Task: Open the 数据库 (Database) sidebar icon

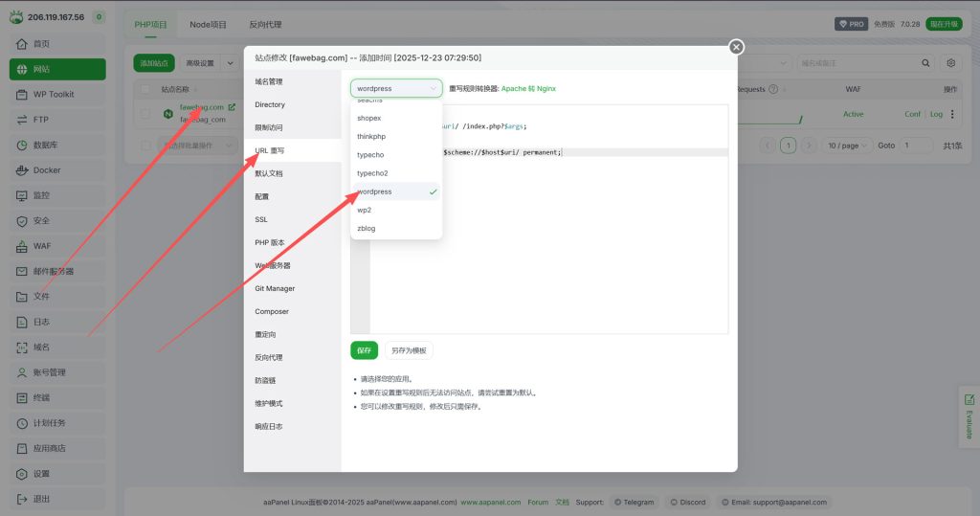Action: (22, 146)
